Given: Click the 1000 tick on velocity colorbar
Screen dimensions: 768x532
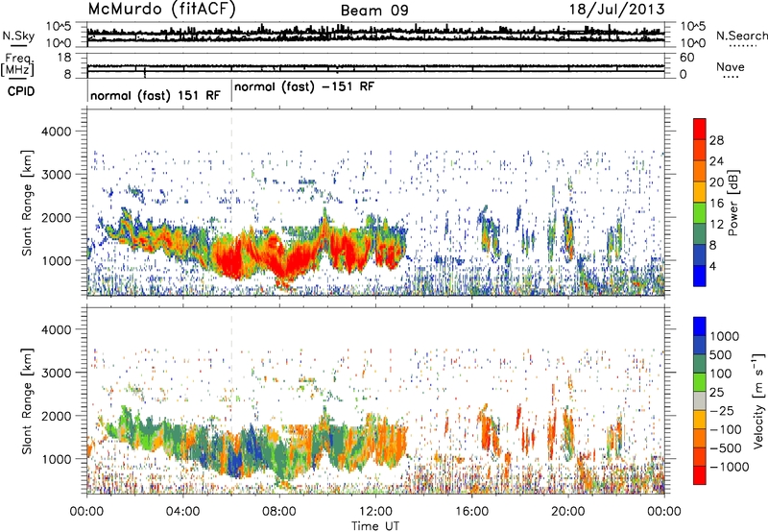Looking at the screenshot, I should [x=725, y=336].
